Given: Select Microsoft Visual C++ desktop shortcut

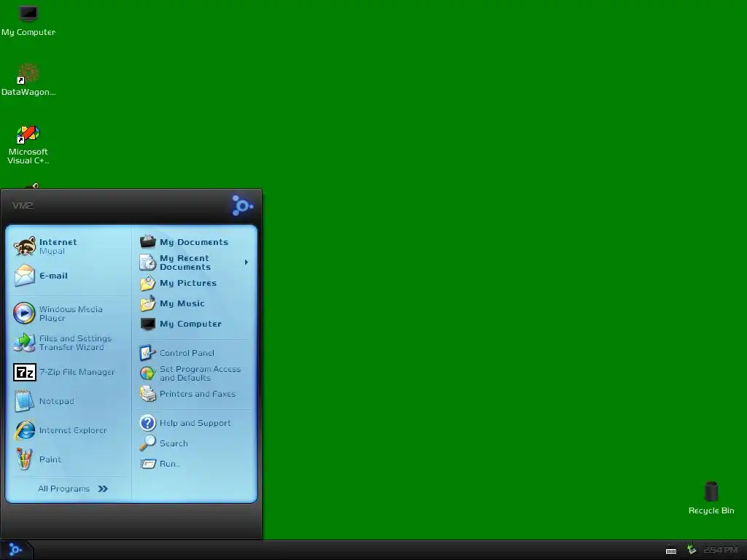Looking at the screenshot, I should click(28, 145).
